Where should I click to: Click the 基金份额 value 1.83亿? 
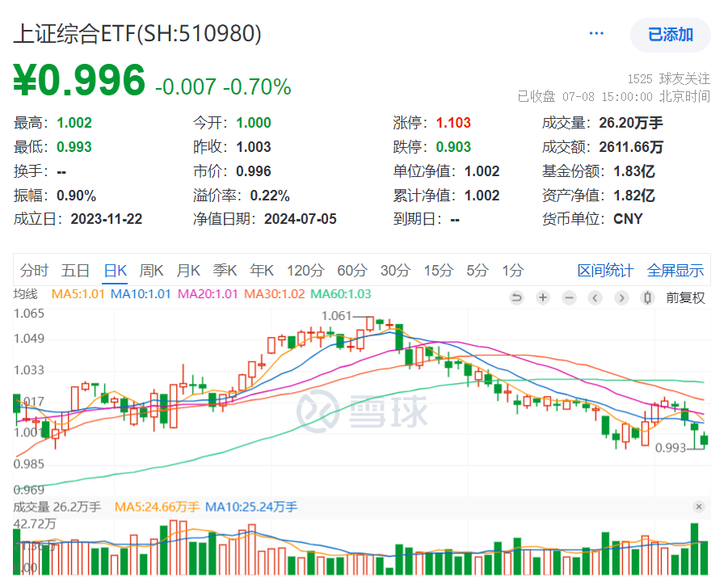(x=634, y=171)
